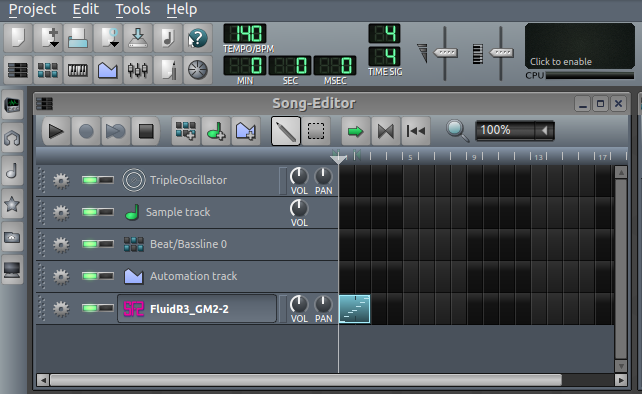Open Instrument plugins sidebar tab
642x394 pixels.
click(x=12, y=106)
